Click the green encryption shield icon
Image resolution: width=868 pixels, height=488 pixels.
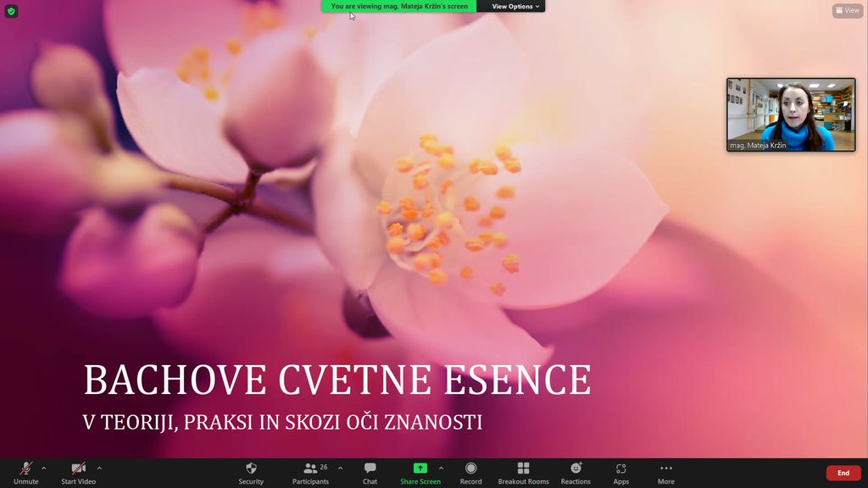(x=11, y=11)
